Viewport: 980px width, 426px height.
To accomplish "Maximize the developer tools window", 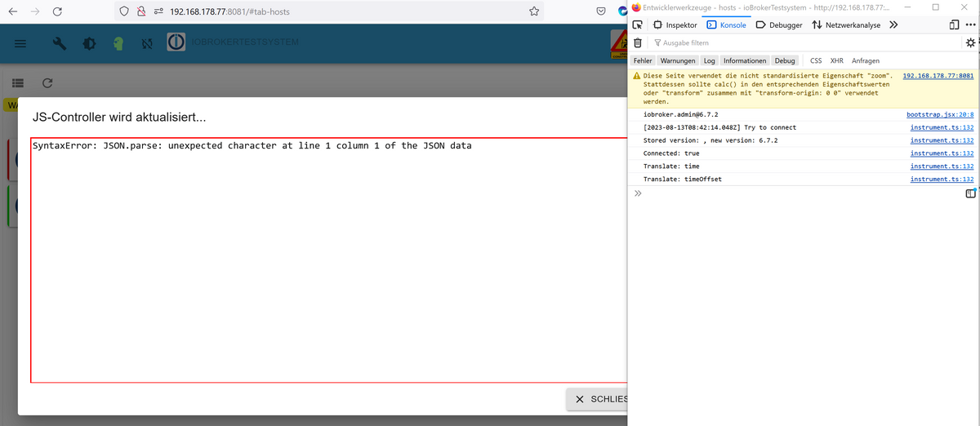I will click(935, 7).
